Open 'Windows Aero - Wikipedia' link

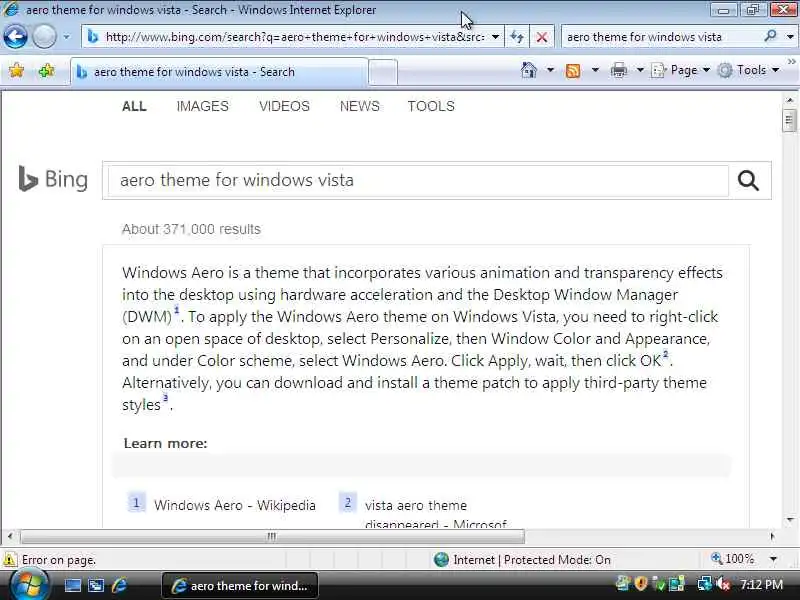[235, 506]
